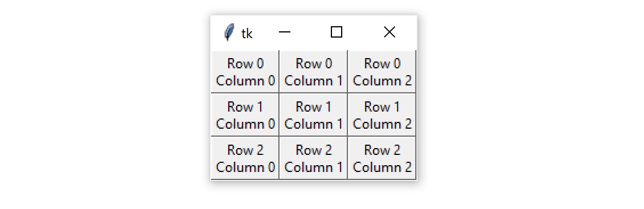Select the Row 1 Column 2 cell
This screenshot has height=209, width=644.
pos(382,114)
